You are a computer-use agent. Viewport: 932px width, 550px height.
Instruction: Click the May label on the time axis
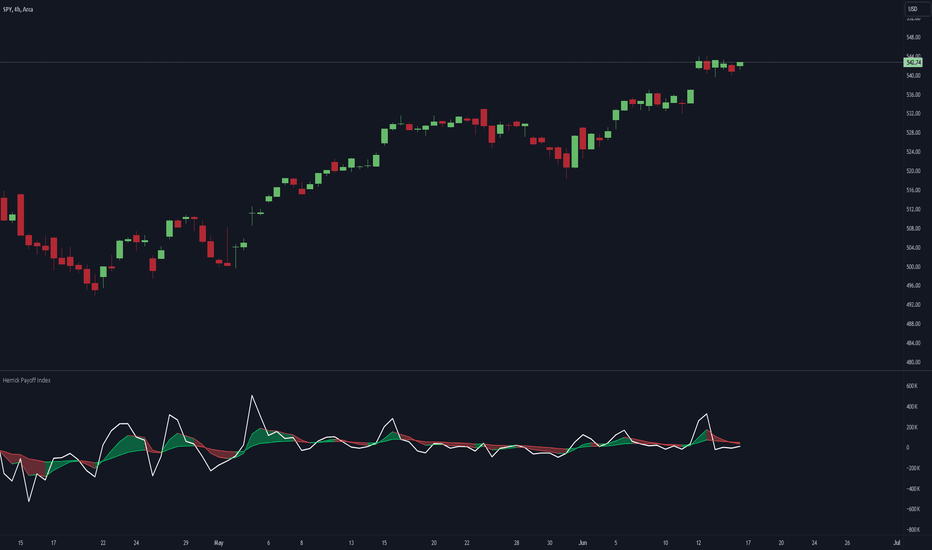point(219,543)
